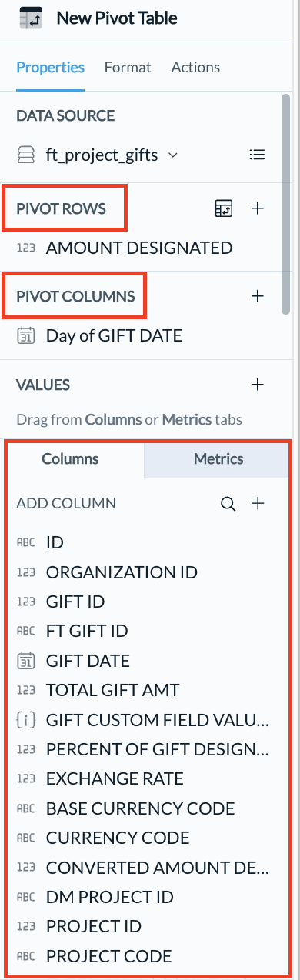300x980 pixels.
Task: Choose the PROJECT CODE column
Action: coord(108,957)
